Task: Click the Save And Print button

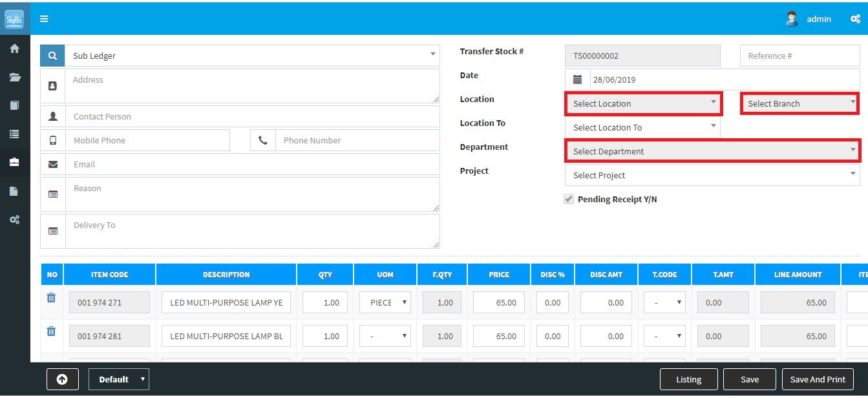Action: point(817,379)
